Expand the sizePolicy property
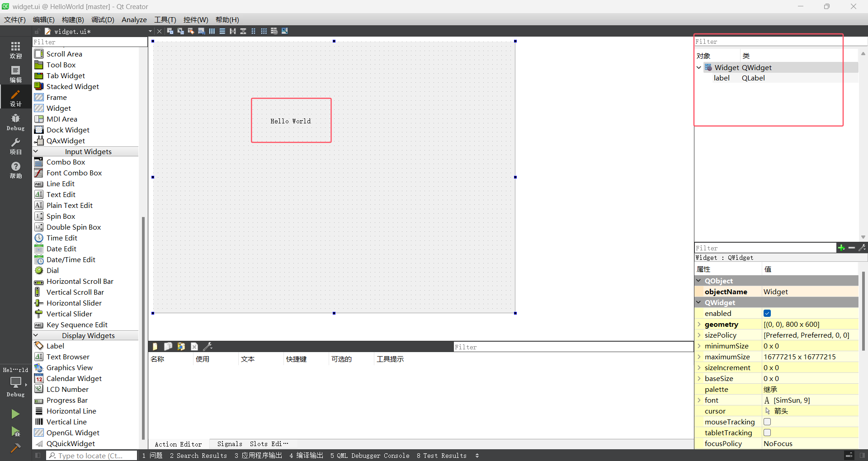The image size is (868, 461). coord(699,335)
